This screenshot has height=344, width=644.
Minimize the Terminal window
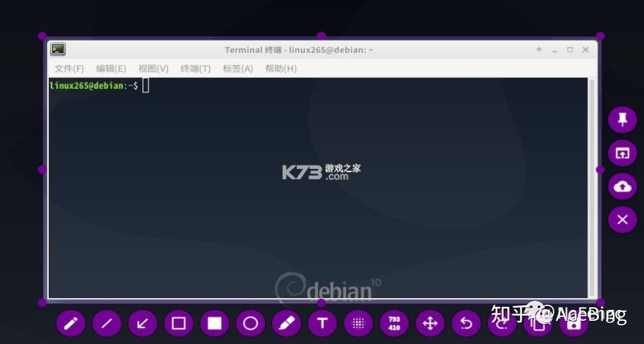point(554,50)
